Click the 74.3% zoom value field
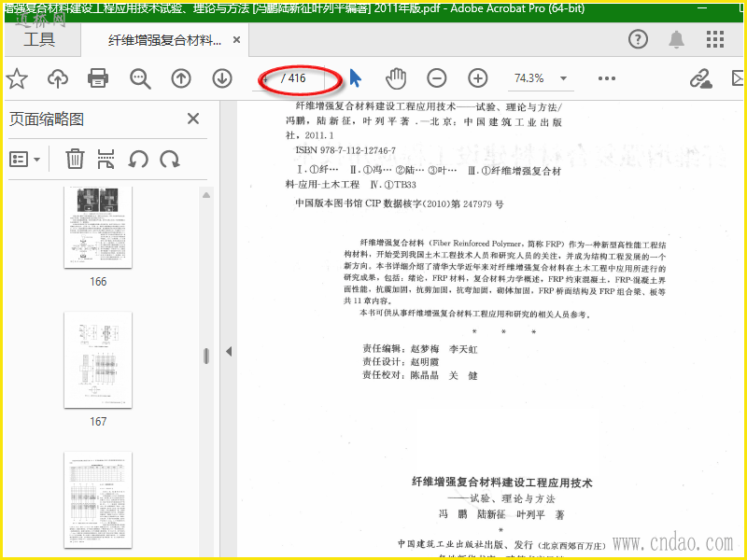The image size is (747, 560). click(529, 78)
